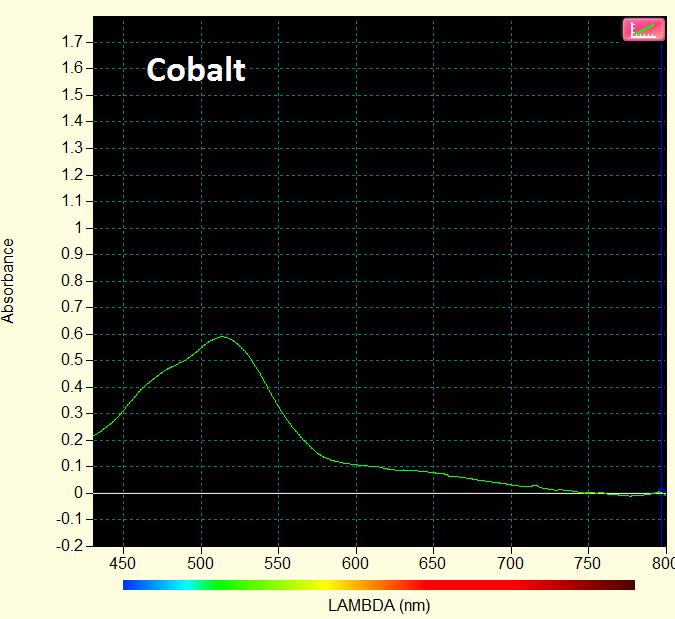This screenshot has height=619, width=675.
Task: Click the green curve where it starts at the left edge
Action: point(95,436)
